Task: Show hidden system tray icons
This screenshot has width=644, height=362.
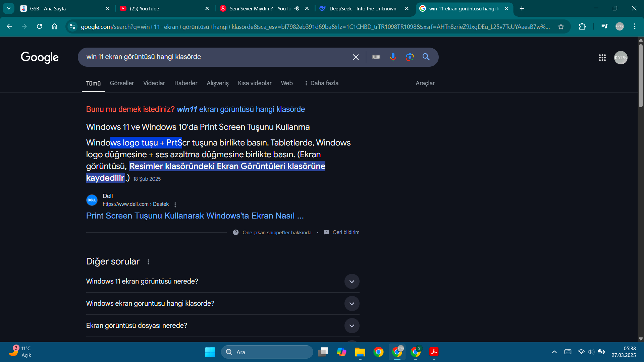Action: [554, 352]
